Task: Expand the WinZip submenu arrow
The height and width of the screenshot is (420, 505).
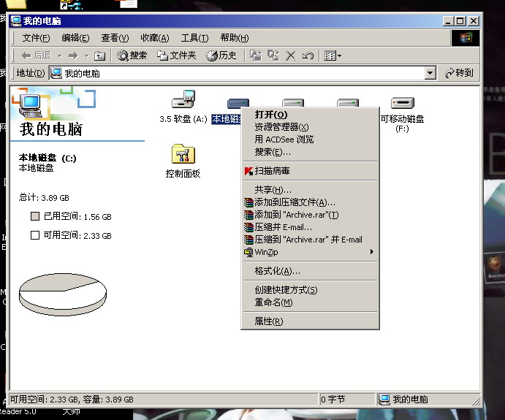Action: click(372, 252)
